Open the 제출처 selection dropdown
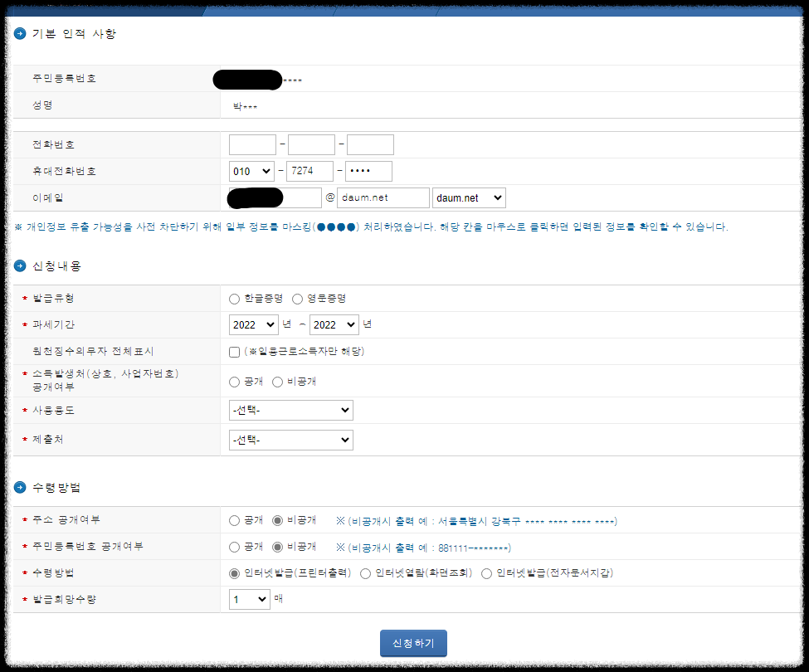Image resolution: width=809 pixels, height=672 pixels. pyautogui.click(x=290, y=440)
